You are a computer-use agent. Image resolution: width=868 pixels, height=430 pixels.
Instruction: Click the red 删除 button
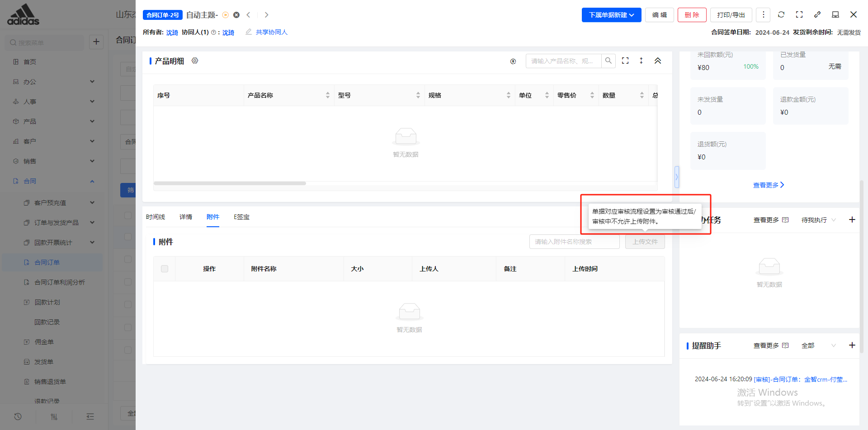coord(692,15)
